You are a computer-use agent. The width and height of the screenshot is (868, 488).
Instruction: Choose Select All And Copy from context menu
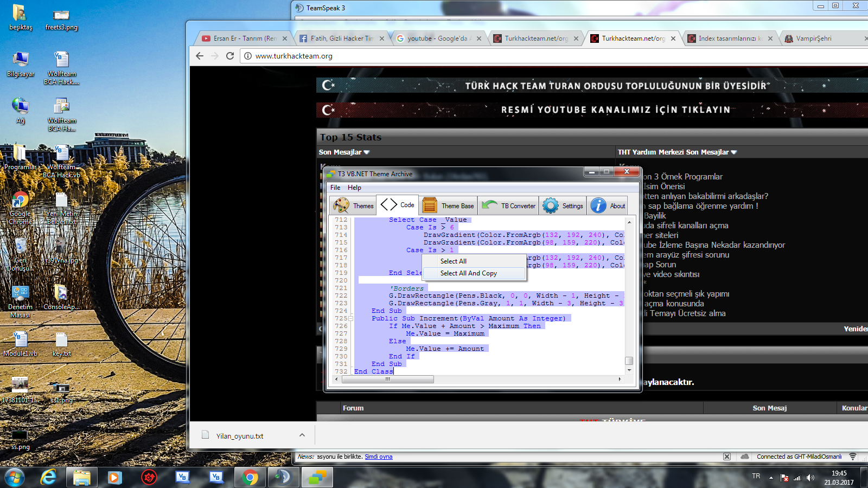[474, 273]
